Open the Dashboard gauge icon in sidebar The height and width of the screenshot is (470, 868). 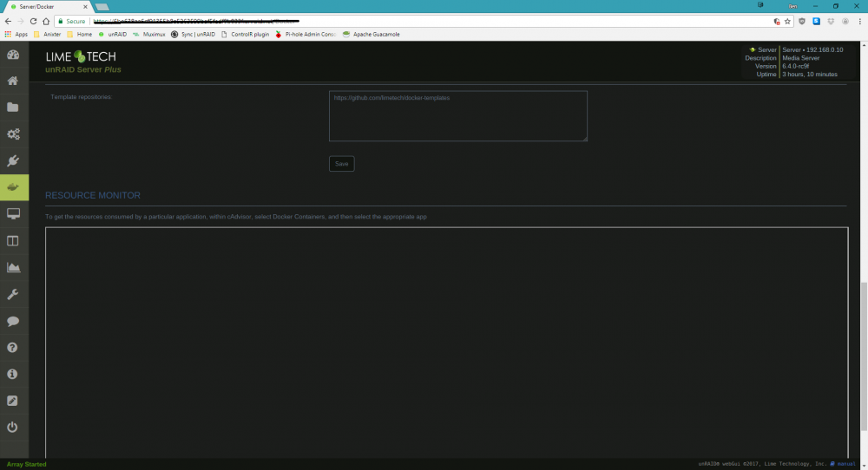point(13,54)
